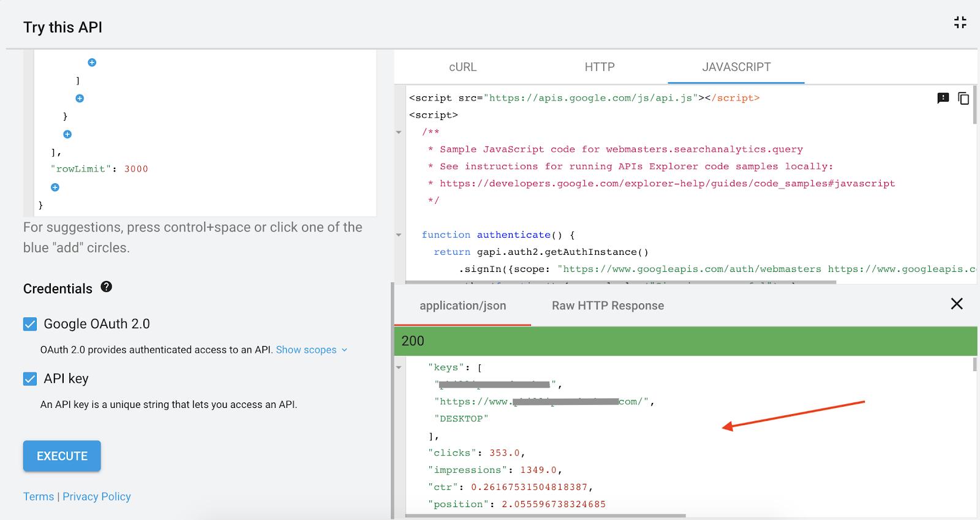Viewport: 980px width, 520px height.
Task: Click the code feedback report icon
Action: pyautogui.click(x=943, y=98)
